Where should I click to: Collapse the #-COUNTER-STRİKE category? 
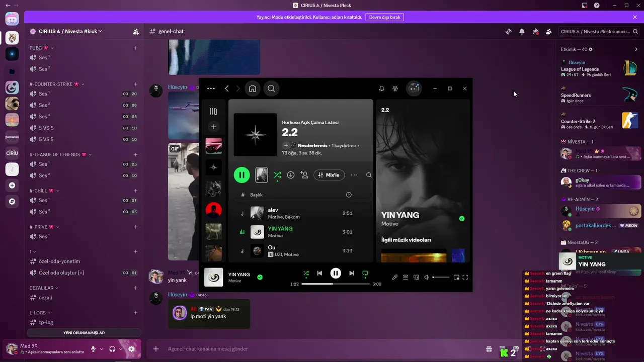57,84
